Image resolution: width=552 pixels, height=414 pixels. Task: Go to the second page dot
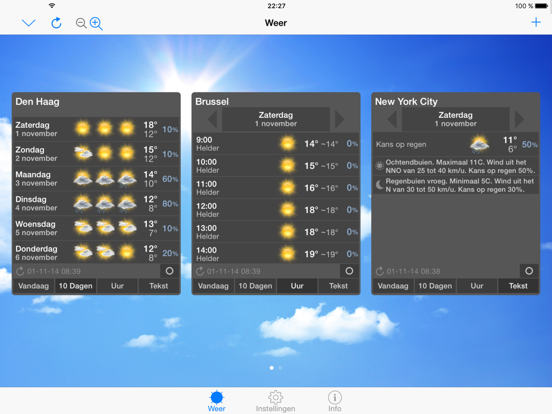point(280,368)
